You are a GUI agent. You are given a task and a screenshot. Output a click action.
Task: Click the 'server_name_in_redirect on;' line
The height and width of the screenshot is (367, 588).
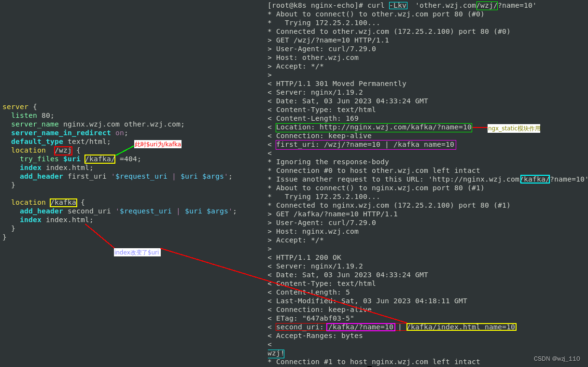[x=70, y=133]
